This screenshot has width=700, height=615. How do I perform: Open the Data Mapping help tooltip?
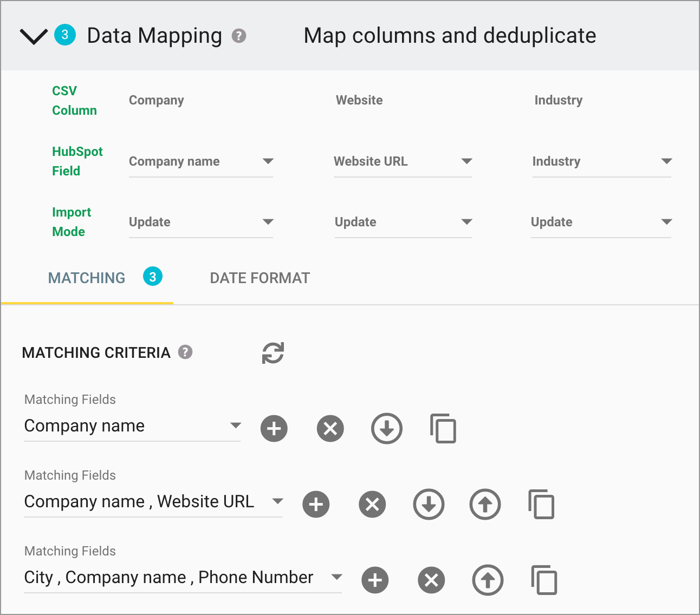click(x=240, y=36)
